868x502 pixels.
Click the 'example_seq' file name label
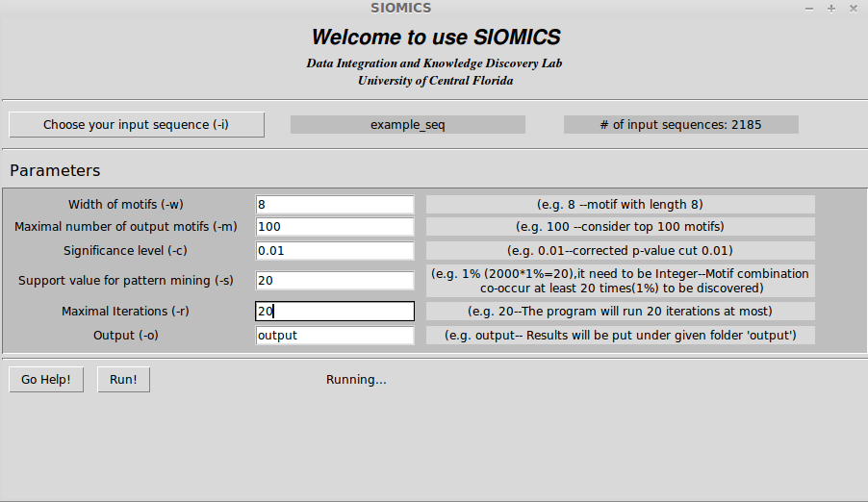(x=407, y=124)
